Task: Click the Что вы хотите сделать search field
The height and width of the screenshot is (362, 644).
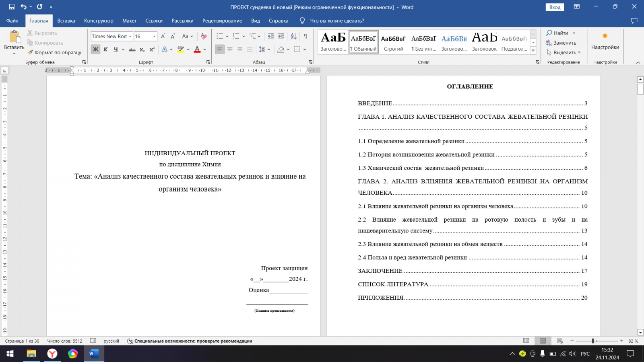Action: (337, 21)
